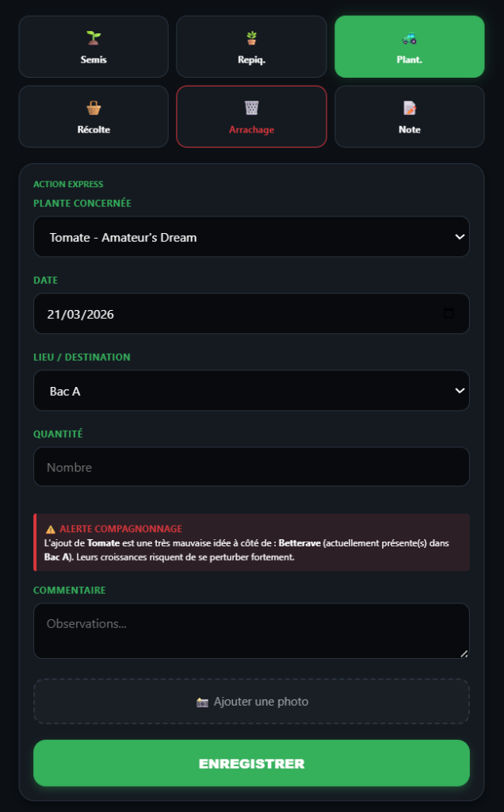504x812 pixels.
Task: Click the Ajouter une photo button
Action: [251, 702]
